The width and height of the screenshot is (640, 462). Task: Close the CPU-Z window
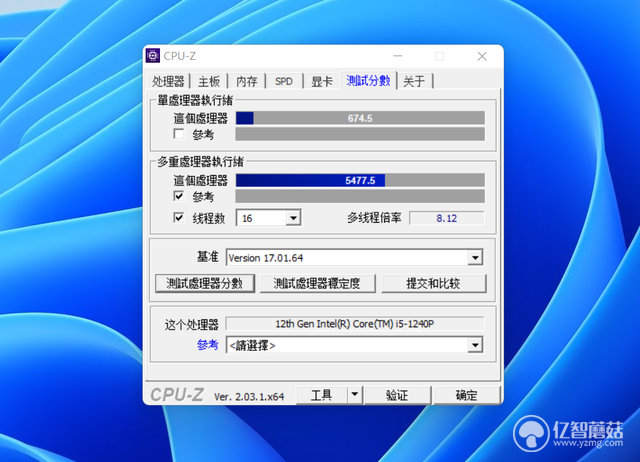point(482,56)
